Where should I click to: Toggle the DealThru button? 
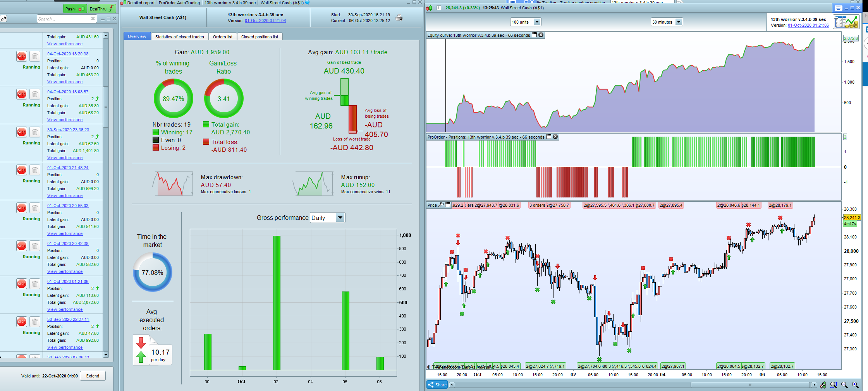pyautogui.click(x=101, y=9)
